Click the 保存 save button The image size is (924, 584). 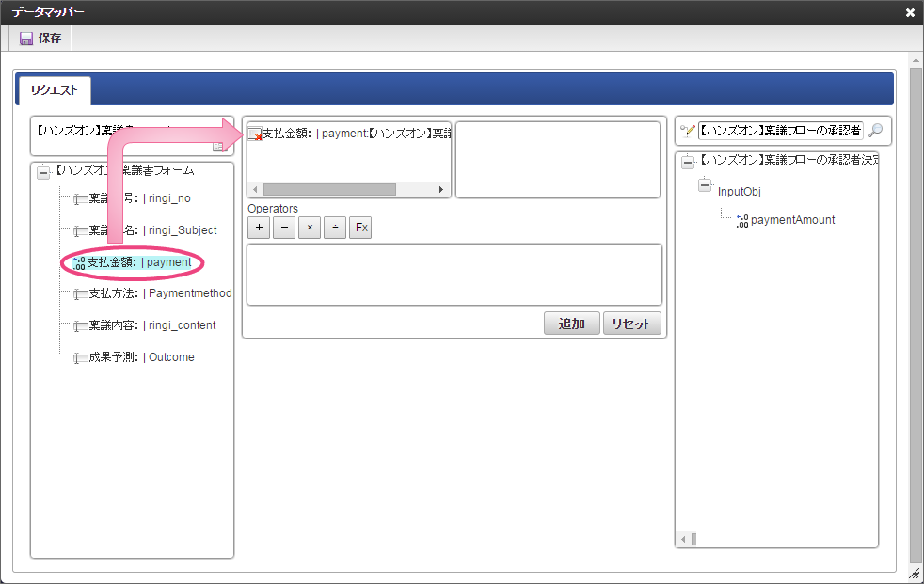coord(40,39)
